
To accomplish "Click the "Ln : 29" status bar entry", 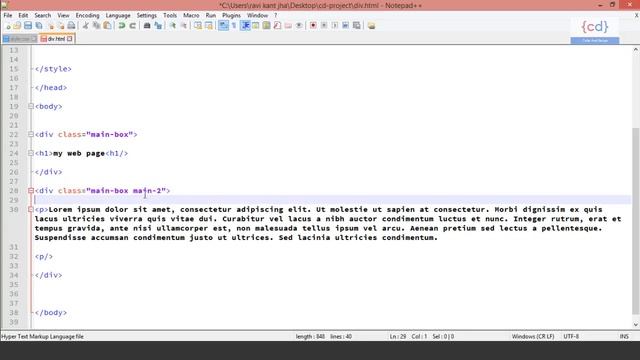I will point(398,336).
